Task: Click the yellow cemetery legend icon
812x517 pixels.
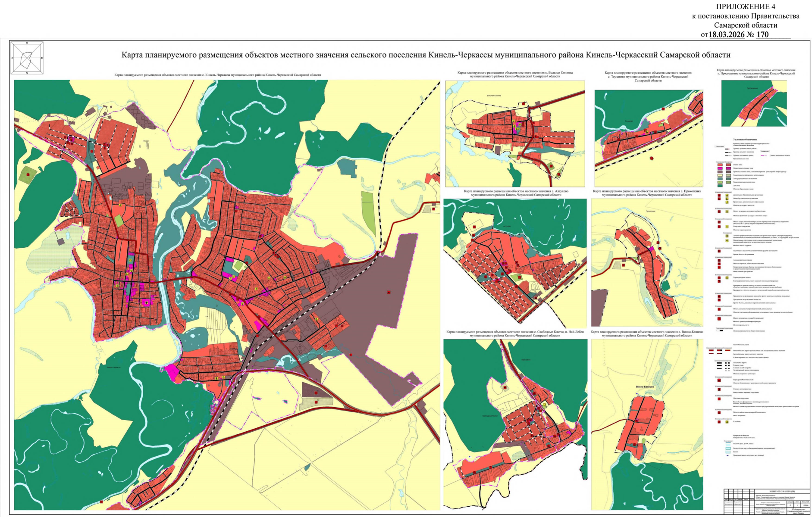Action: (x=727, y=422)
